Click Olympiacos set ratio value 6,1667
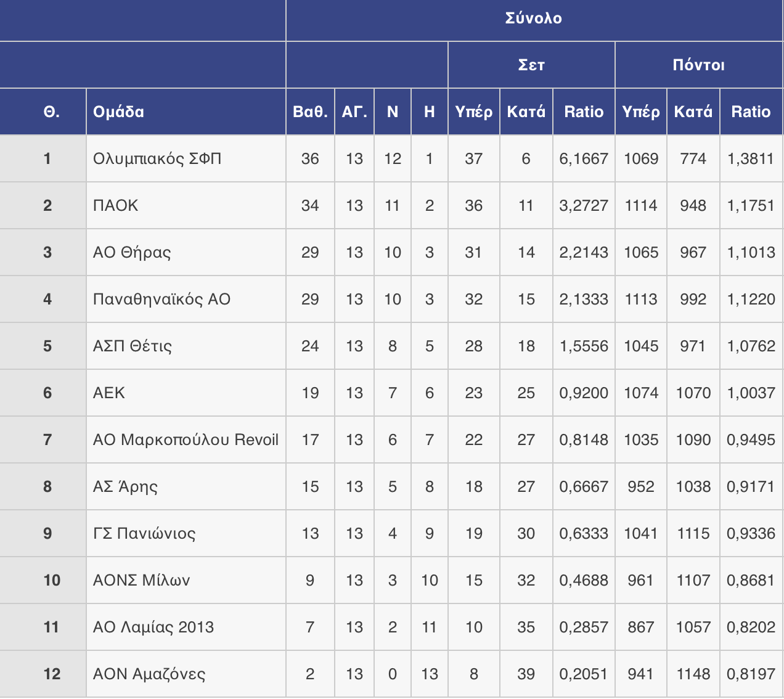This screenshot has width=784, height=699. (x=584, y=158)
